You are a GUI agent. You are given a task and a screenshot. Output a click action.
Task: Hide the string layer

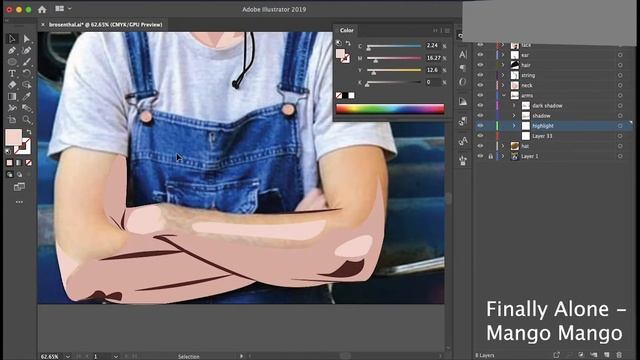pos(480,75)
